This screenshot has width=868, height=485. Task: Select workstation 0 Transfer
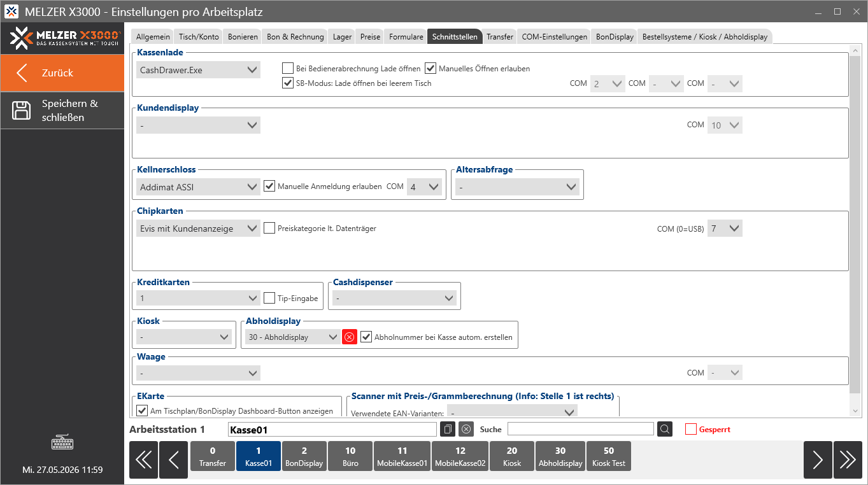[212, 456]
